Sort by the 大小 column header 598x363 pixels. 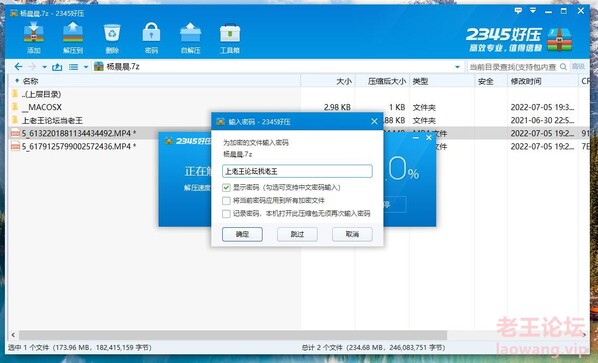point(344,81)
